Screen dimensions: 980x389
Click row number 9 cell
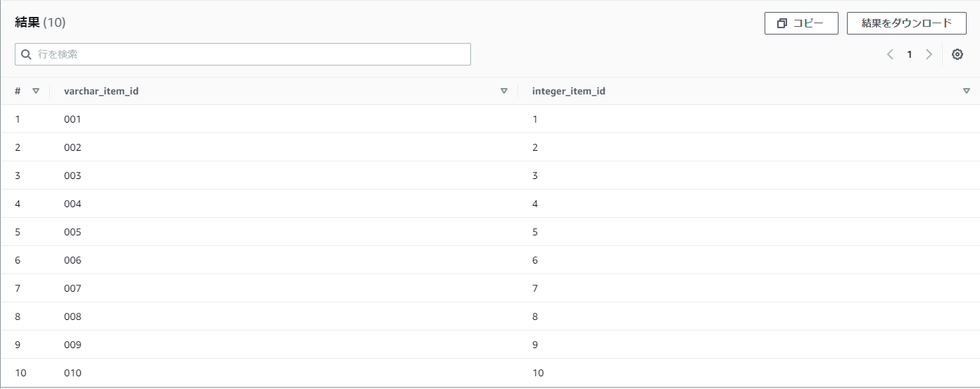(18, 345)
